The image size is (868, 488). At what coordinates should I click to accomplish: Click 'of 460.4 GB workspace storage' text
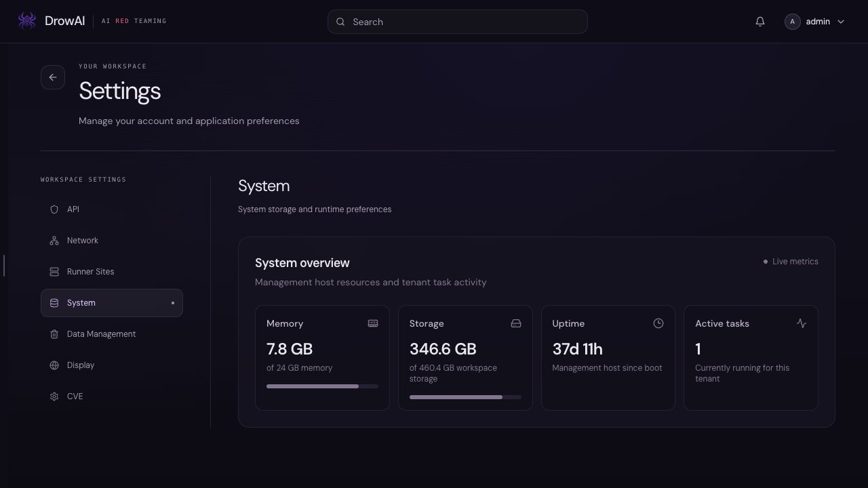(453, 373)
